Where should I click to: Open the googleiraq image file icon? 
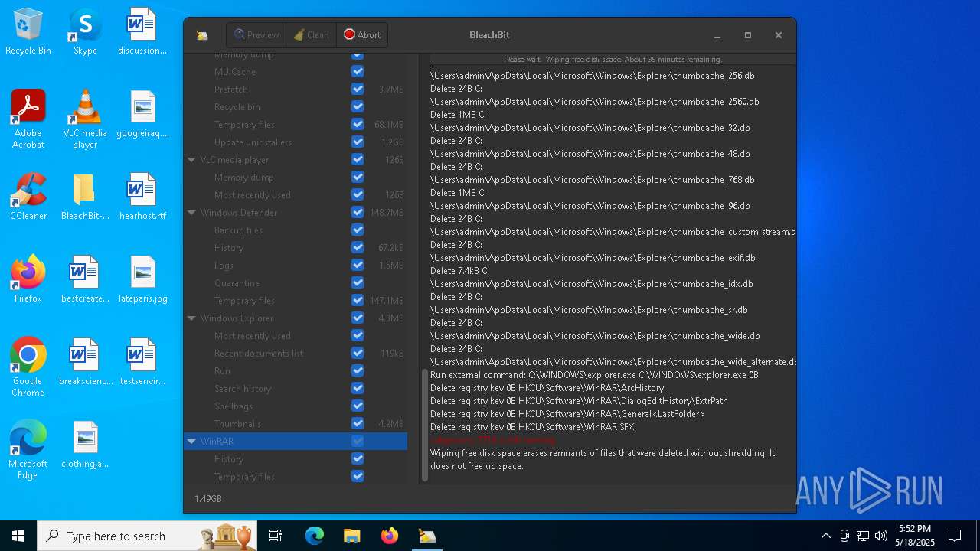(142, 115)
